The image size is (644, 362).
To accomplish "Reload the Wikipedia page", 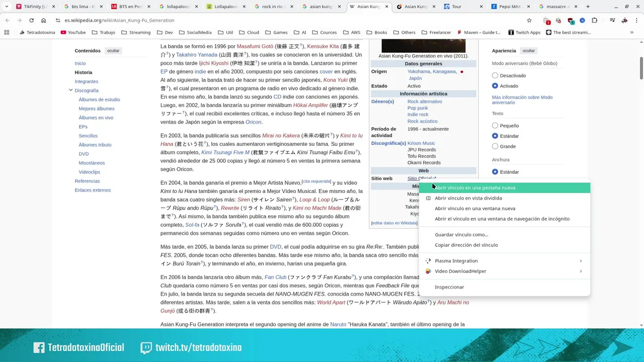I will [31, 20].
